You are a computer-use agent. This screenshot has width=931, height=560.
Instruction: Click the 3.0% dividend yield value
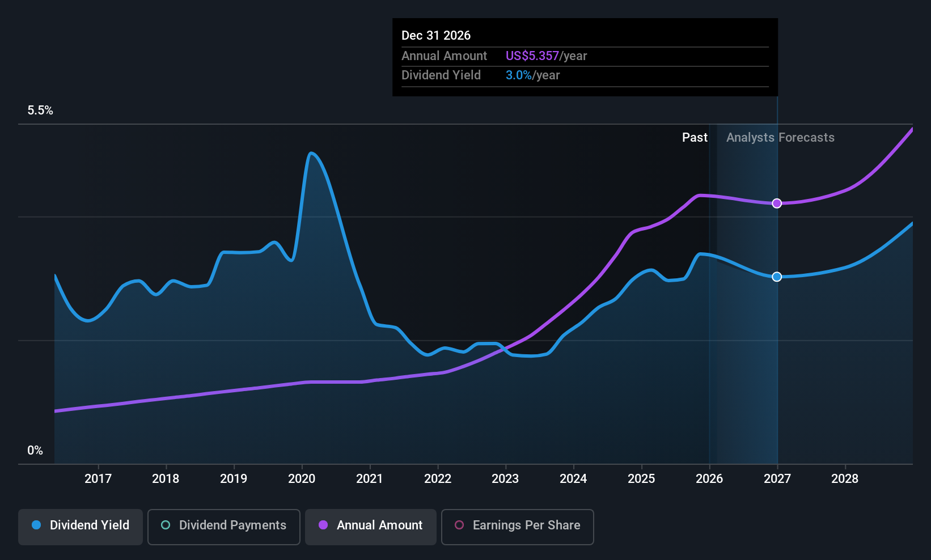point(519,75)
